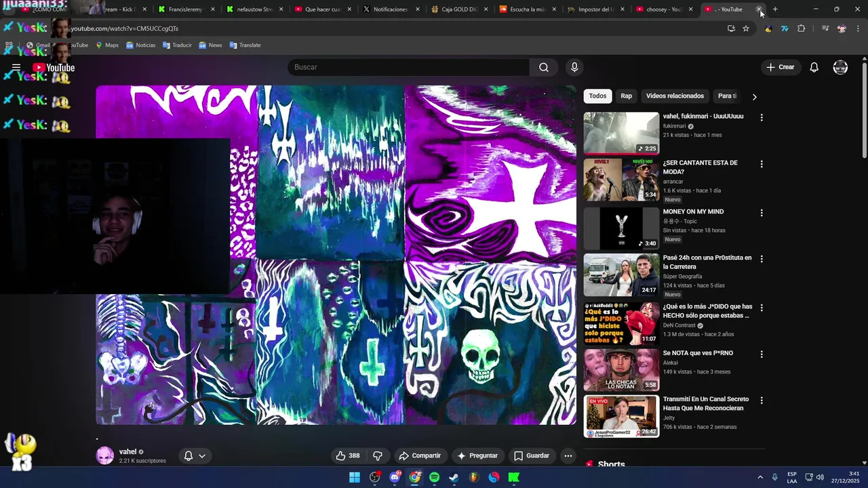The height and width of the screenshot is (488, 868).
Task: Open FL Studio from the taskbar
Action: pos(474,477)
